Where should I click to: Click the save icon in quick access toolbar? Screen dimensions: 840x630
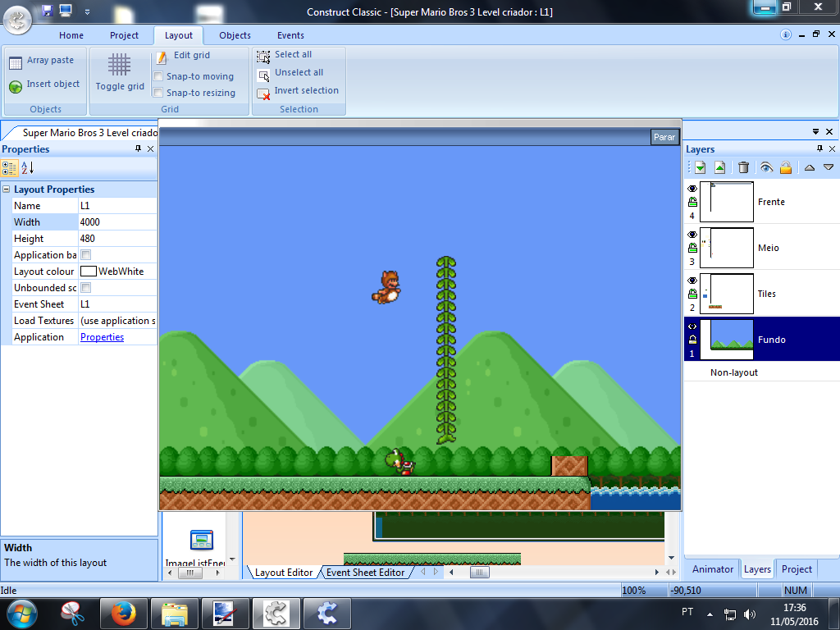point(47,11)
